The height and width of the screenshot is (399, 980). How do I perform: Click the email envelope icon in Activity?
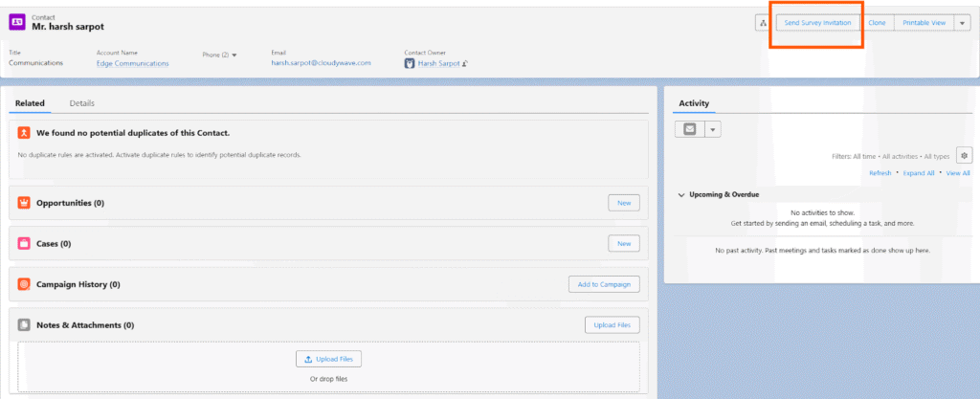689,129
